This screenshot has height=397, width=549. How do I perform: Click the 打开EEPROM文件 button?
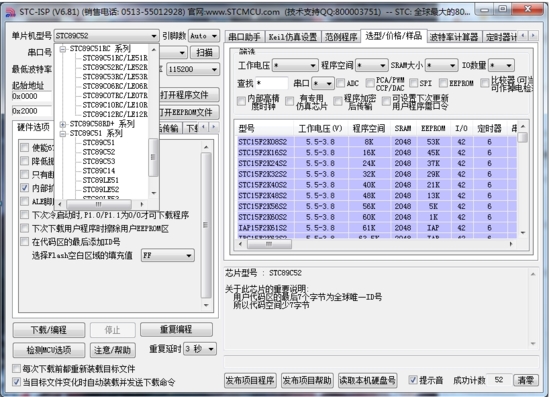[189, 112]
